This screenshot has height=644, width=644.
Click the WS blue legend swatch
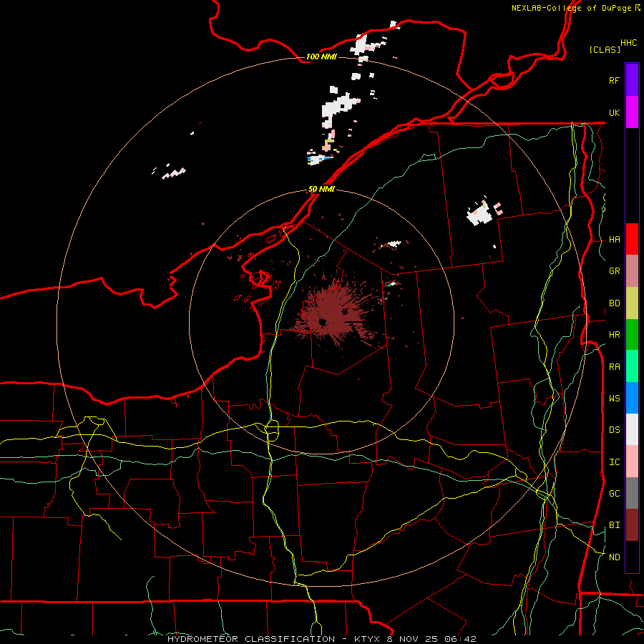click(632, 398)
